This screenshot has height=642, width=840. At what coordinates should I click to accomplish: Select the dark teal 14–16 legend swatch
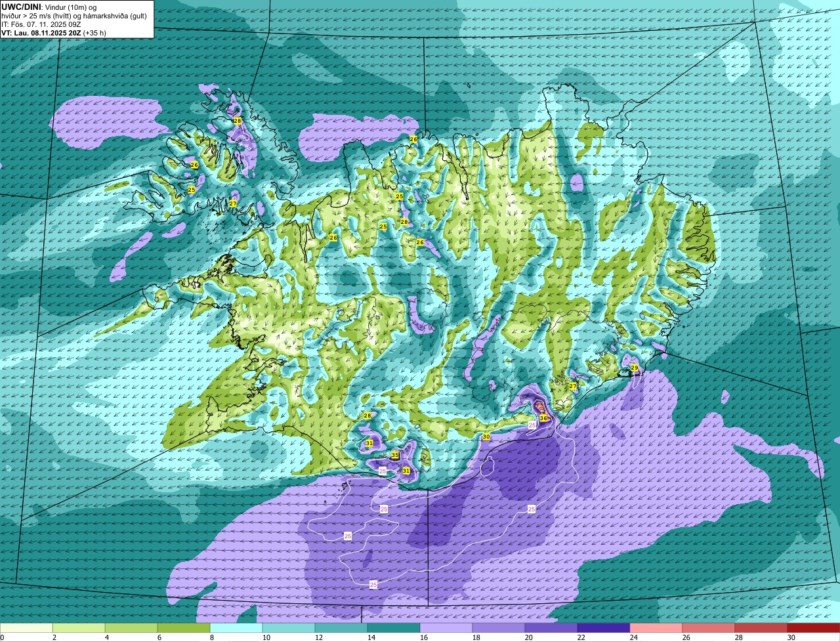coord(394,628)
